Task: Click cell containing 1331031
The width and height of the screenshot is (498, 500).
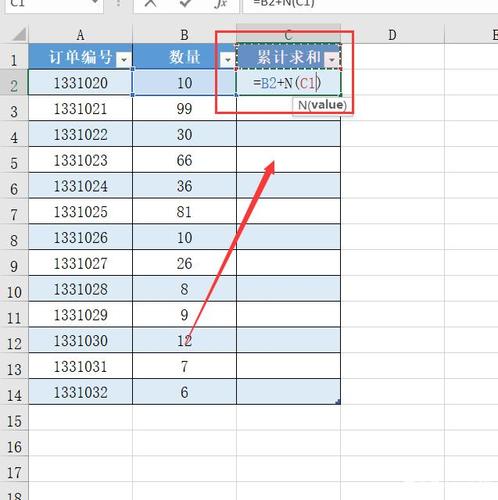Action: [80, 366]
